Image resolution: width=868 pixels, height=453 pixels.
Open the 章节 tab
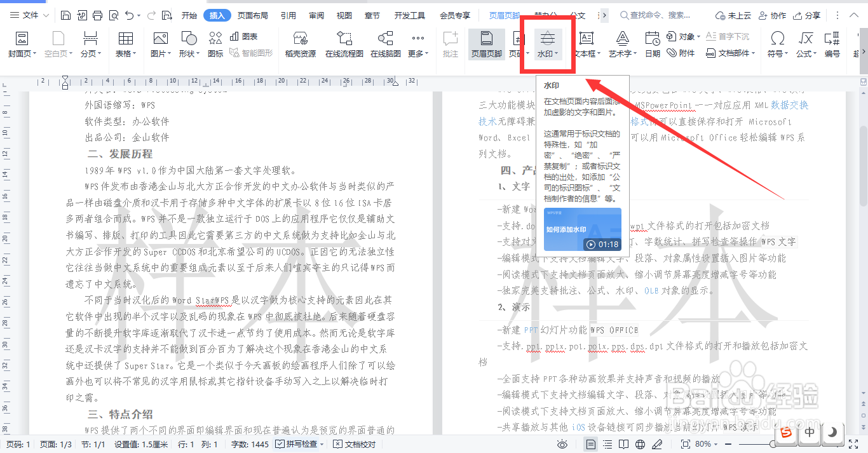click(373, 15)
